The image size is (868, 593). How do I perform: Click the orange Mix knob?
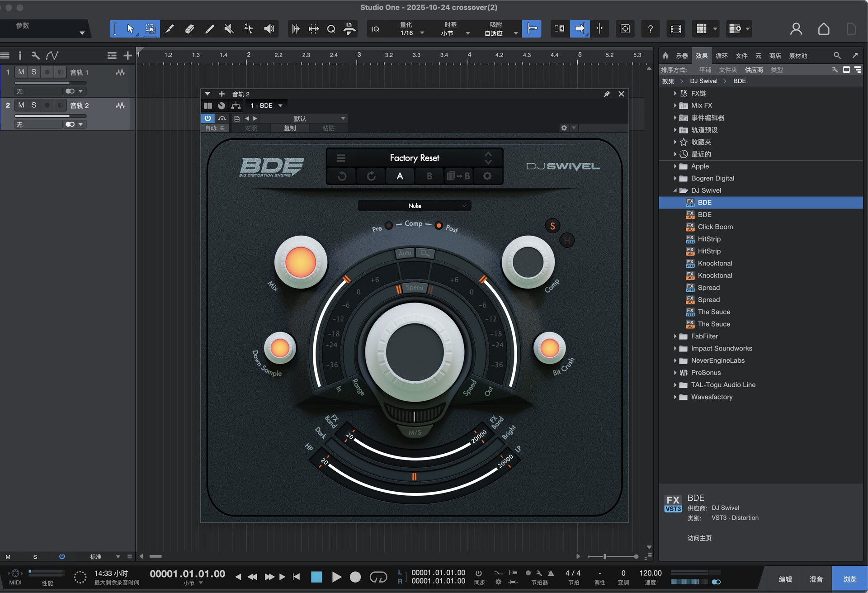(x=301, y=262)
